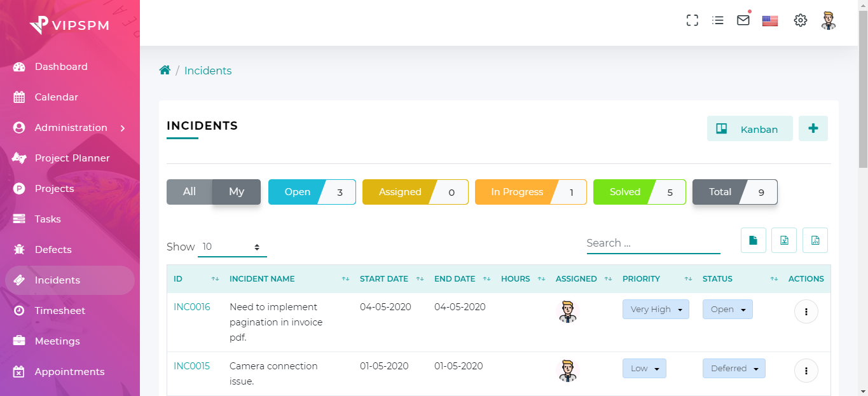Click the plus icon to add incident
The height and width of the screenshot is (396, 868).
[x=813, y=128]
